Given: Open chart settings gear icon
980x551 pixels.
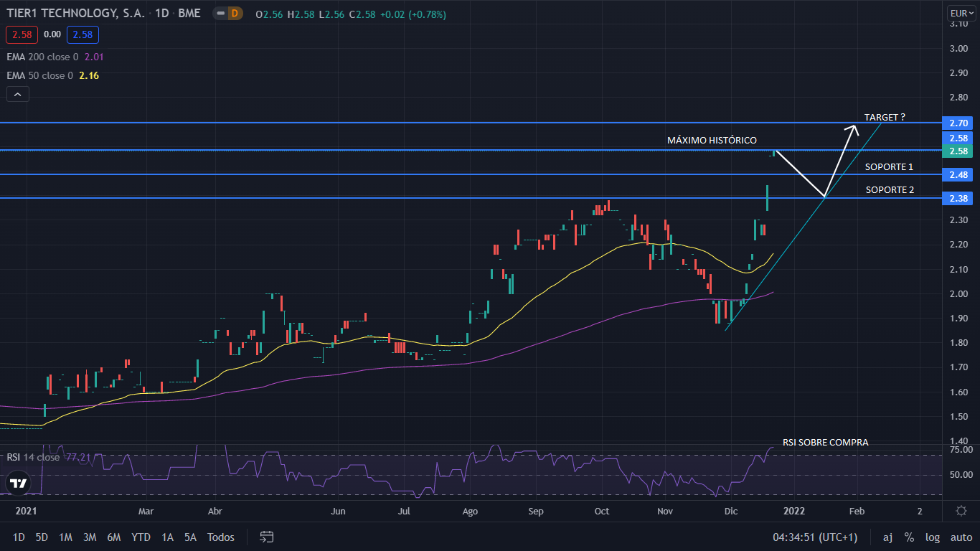Looking at the screenshot, I should point(961,511).
